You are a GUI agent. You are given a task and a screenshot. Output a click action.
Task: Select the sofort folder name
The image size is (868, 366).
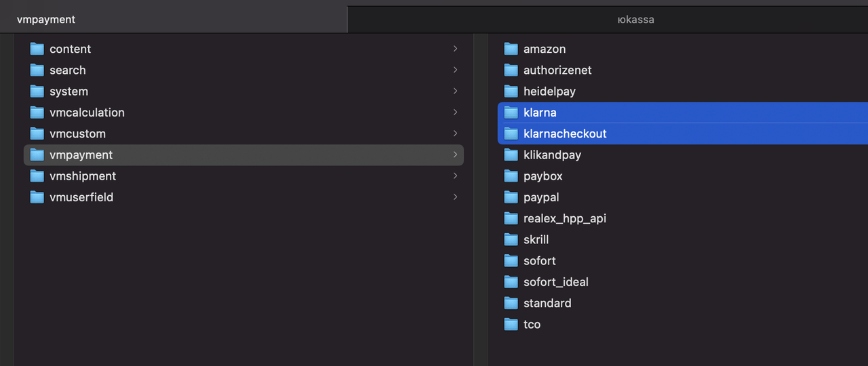click(x=540, y=260)
